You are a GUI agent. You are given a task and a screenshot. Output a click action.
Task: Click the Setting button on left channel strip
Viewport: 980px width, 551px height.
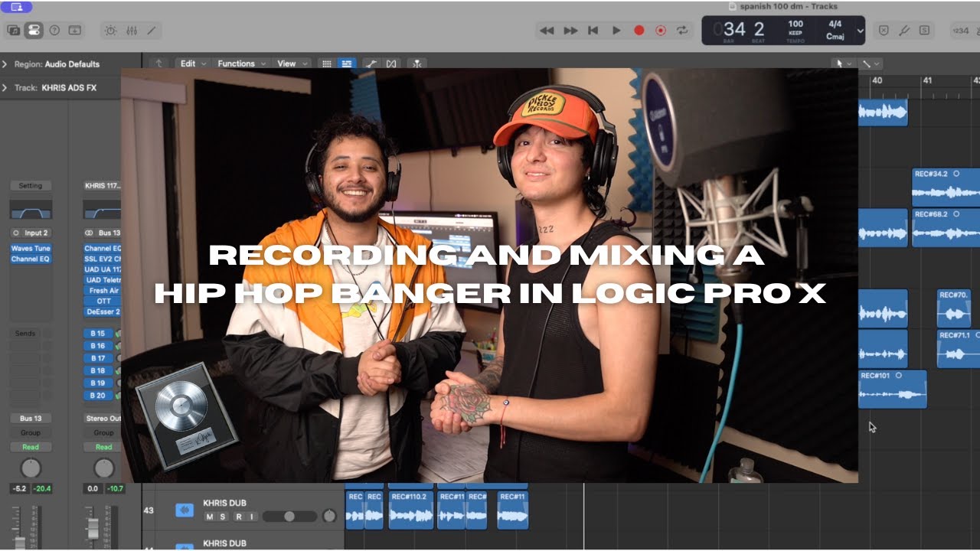[31, 186]
